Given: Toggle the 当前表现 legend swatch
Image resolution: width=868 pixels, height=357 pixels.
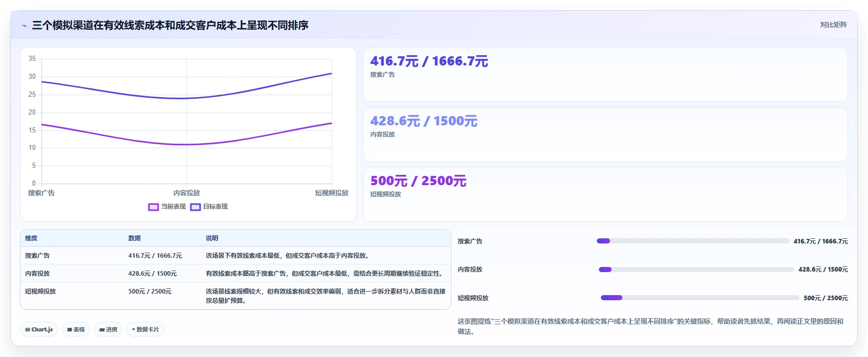Looking at the screenshot, I should (154, 207).
